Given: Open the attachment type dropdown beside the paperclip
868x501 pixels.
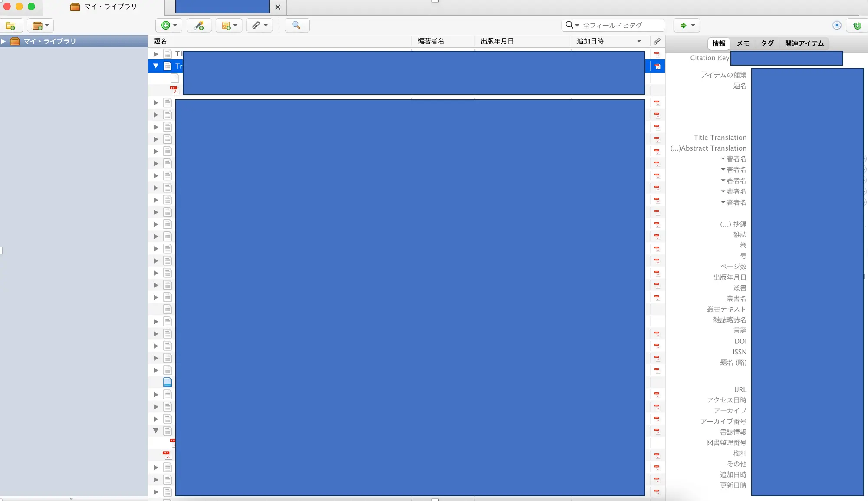Looking at the screenshot, I should (265, 25).
